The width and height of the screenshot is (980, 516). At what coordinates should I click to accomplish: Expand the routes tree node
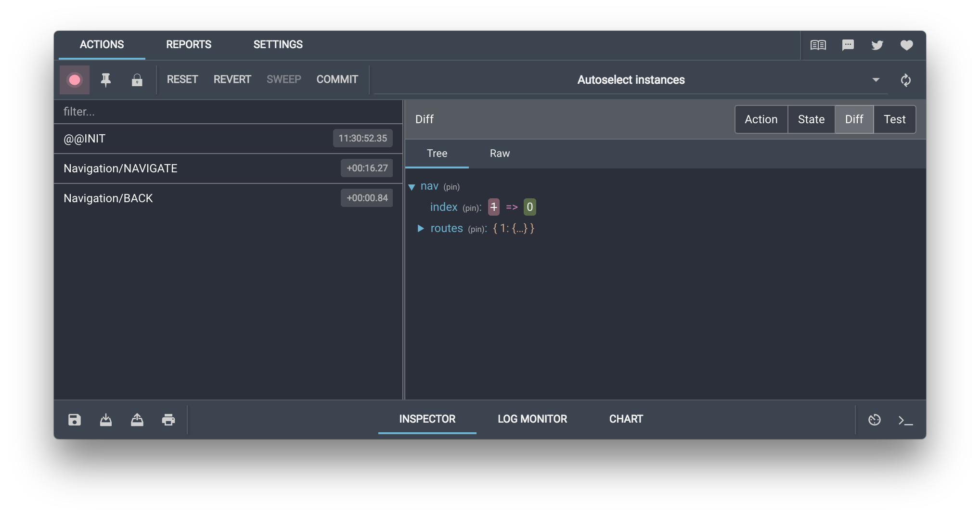[x=420, y=229]
